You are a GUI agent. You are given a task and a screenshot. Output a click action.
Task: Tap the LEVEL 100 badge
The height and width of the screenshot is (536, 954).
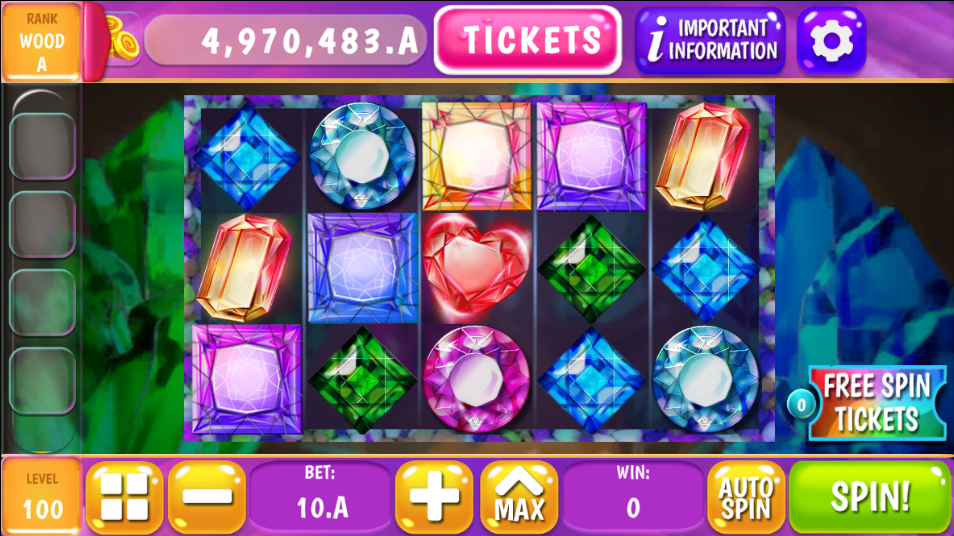pyautogui.click(x=41, y=496)
